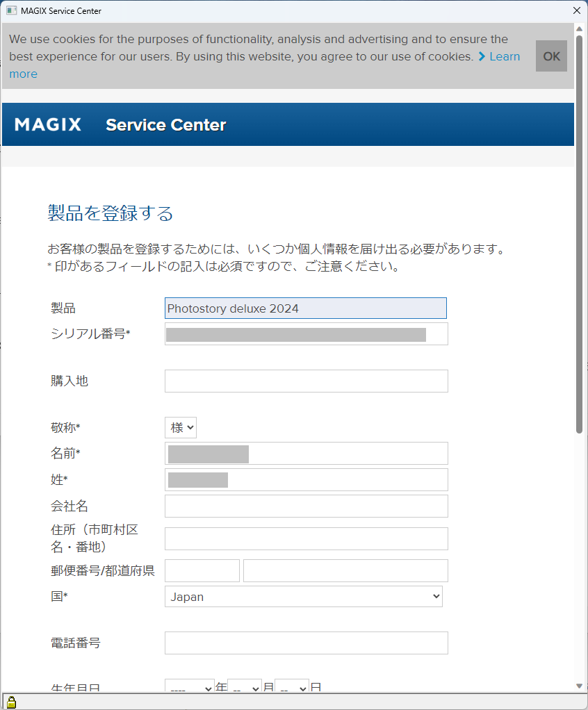Click the MAGIX Service Center window icon
Viewport: 588px width, 710px height.
point(11,10)
